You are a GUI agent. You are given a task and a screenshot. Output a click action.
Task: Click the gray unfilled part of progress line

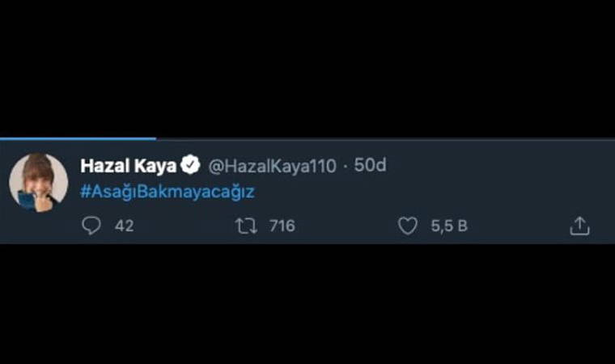pos(380,138)
